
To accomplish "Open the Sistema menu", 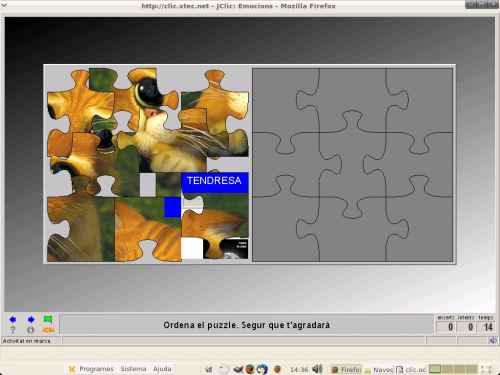I will coord(133,369).
